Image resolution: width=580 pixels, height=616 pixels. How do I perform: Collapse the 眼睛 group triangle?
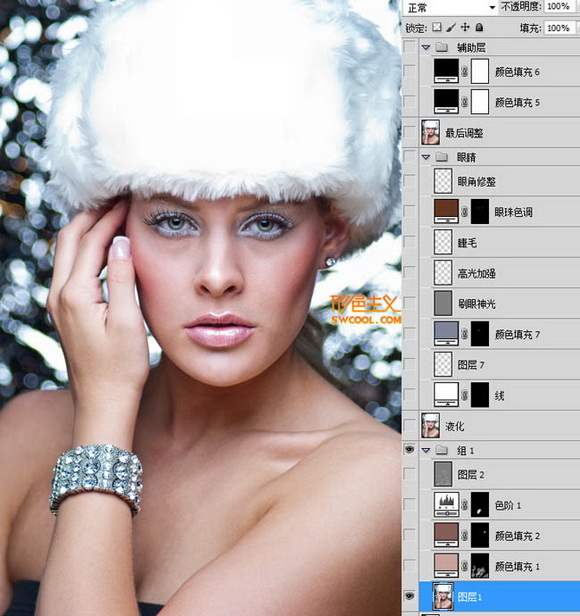(x=426, y=157)
